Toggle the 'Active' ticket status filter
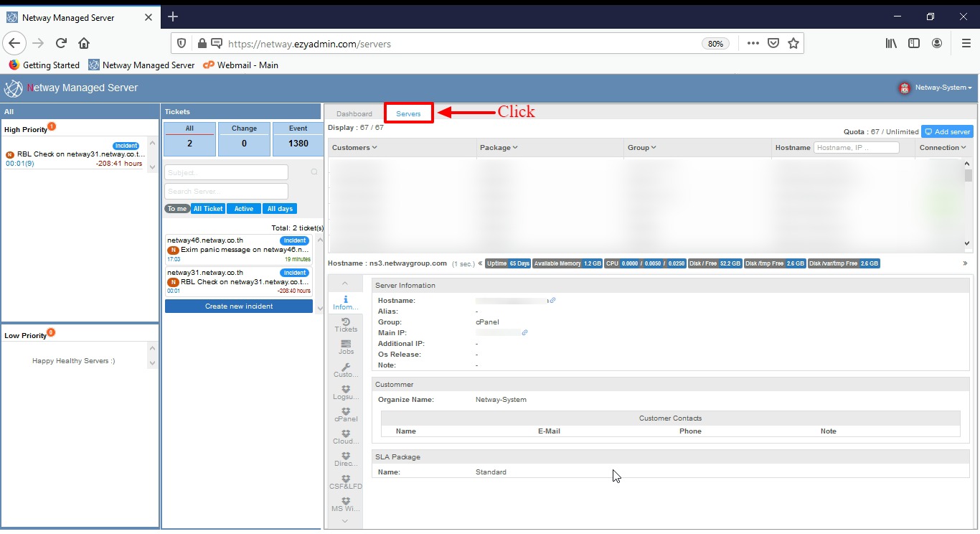 click(244, 209)
